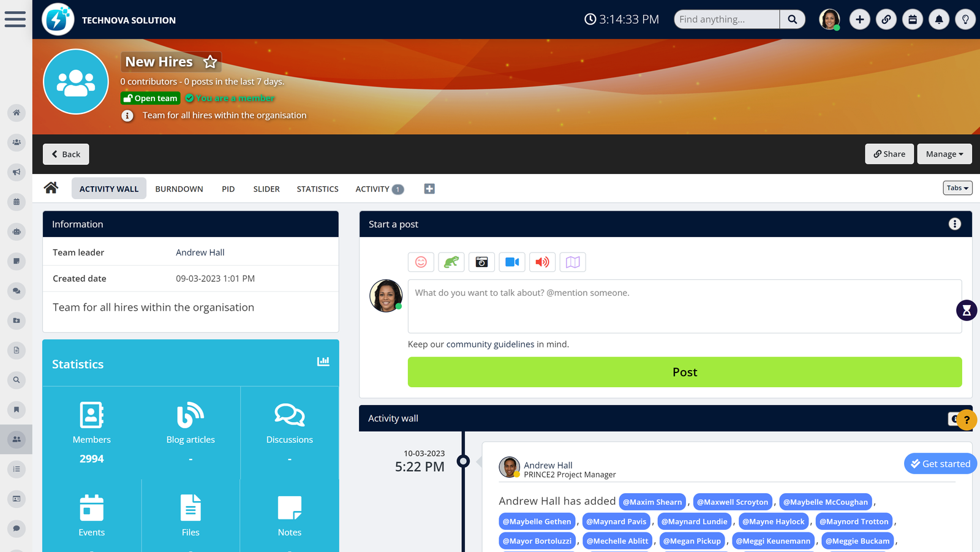Image resolution: width=980 pixels, height=552 pixels.
Task: Open Start a post options menu
Action: [954, 224]
